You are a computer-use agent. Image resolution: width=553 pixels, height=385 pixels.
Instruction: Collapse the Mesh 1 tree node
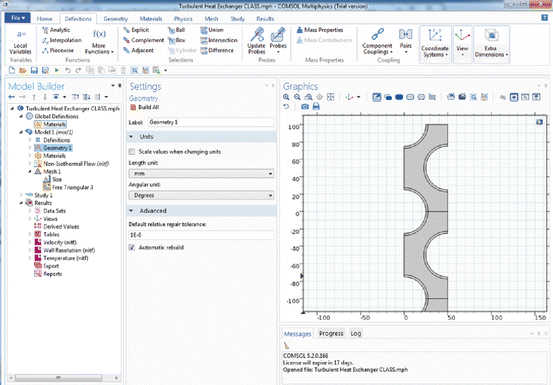(30, 171)
